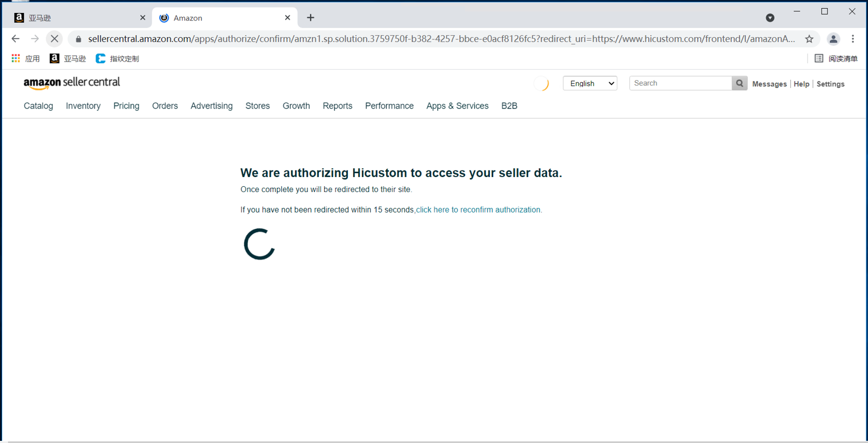Expand the English language dropdown
The height and width of the screenshot is (443, 868).
(x=590, y=83)
